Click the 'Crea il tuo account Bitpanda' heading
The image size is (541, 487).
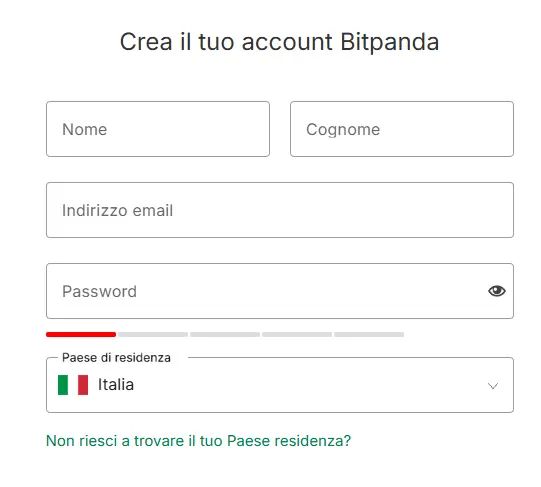(279, 42)
